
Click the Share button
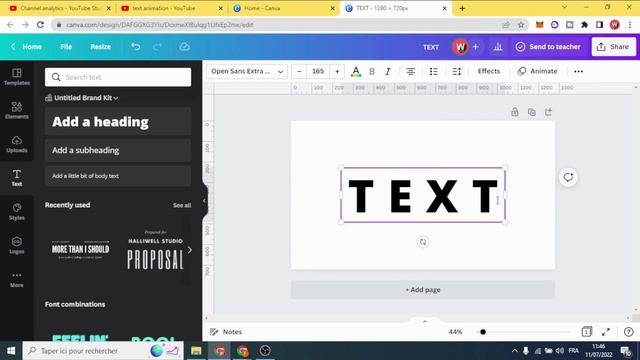613,47
